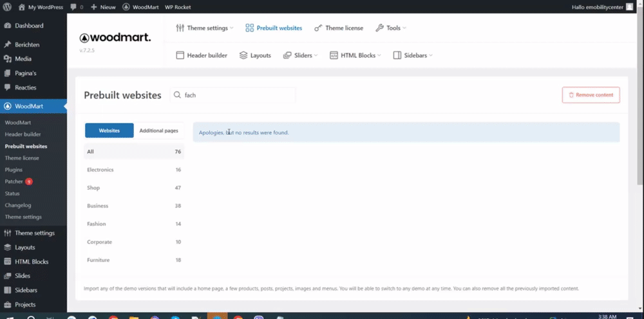Open the Status submenu link
Screen dimensions: 644x319
click(12, 193)
